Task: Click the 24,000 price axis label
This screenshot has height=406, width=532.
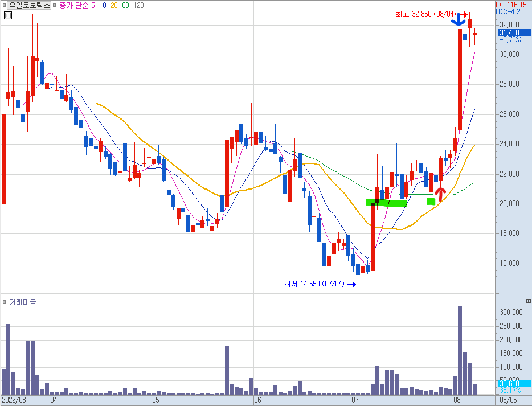Action: (509, 144)
